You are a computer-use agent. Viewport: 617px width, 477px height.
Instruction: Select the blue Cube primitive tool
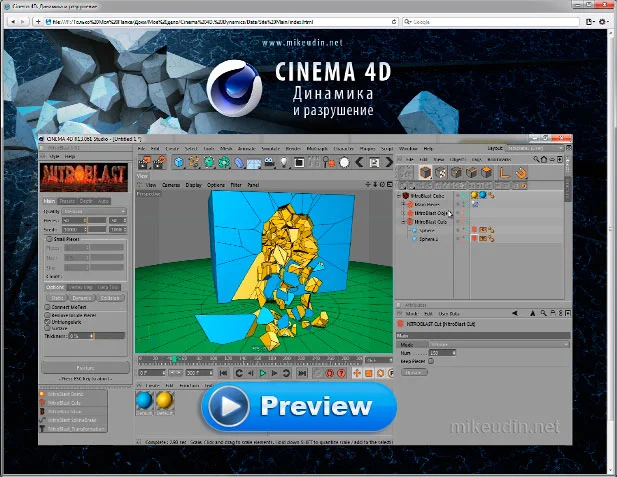pos(179,162)
